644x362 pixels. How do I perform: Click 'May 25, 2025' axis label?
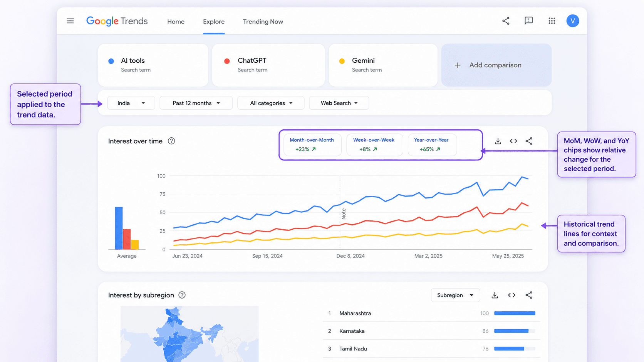coord(508,256)
